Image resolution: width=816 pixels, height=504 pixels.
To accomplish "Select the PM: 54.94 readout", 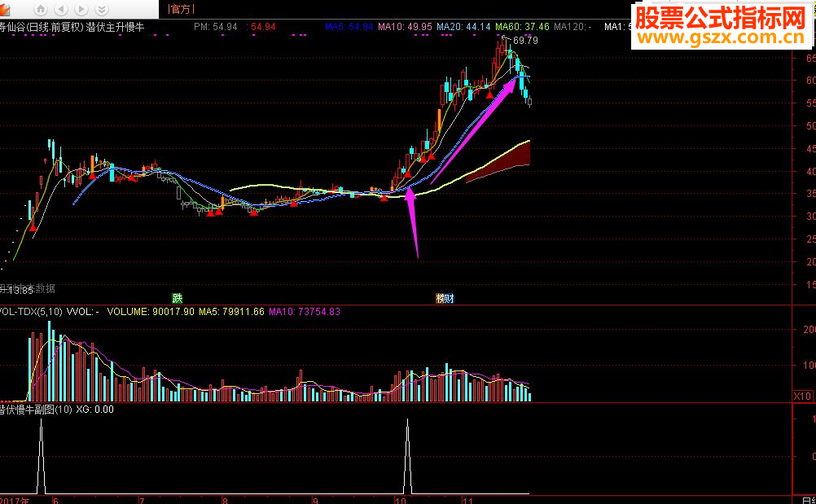I will point(216,27).
